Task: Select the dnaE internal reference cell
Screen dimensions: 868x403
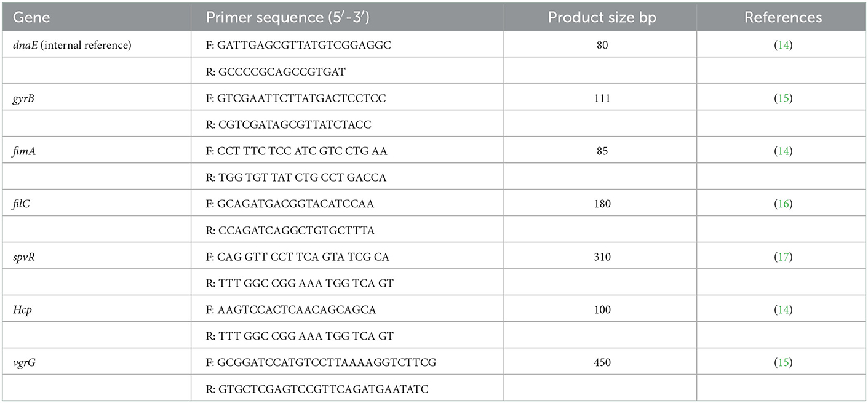Action: click(x=72, y=46)
